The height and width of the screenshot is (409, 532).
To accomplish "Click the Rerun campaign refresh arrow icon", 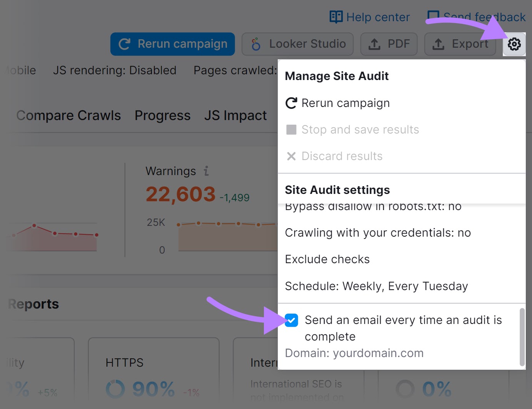I will pos(123,43).
